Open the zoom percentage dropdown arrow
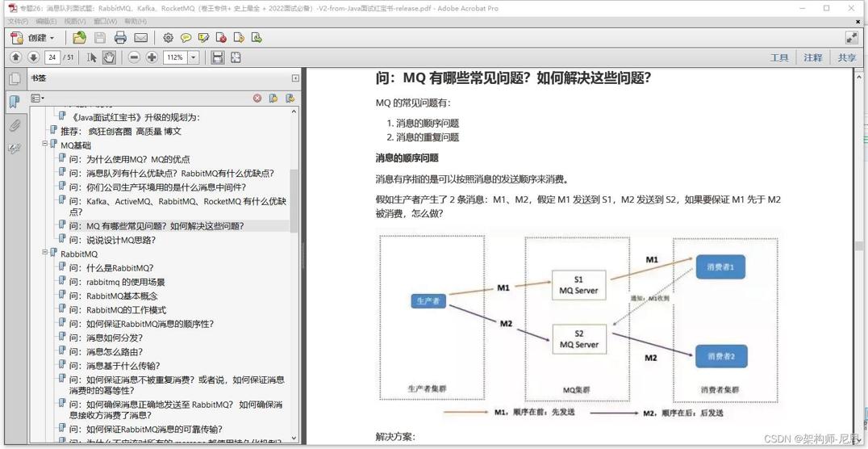This screenshot has height=449, width=868. coord(194,57)
